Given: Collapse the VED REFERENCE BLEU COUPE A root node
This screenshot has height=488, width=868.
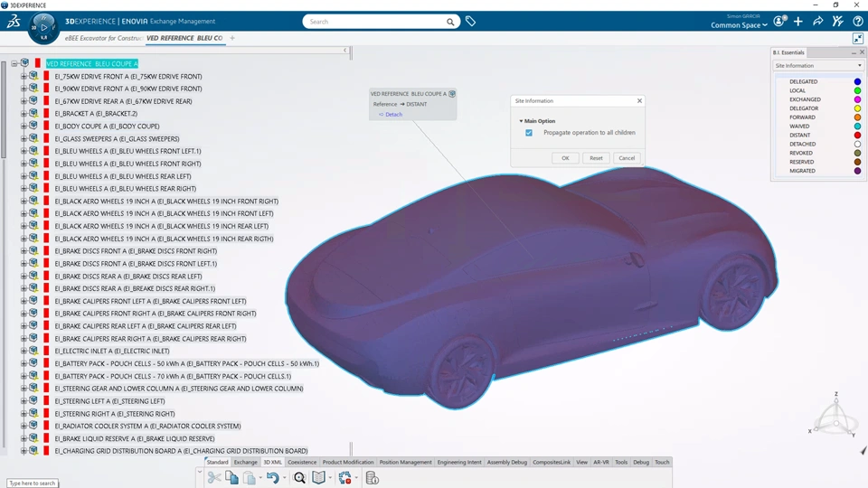Looking at the screenshot, I should coord(14,63).
